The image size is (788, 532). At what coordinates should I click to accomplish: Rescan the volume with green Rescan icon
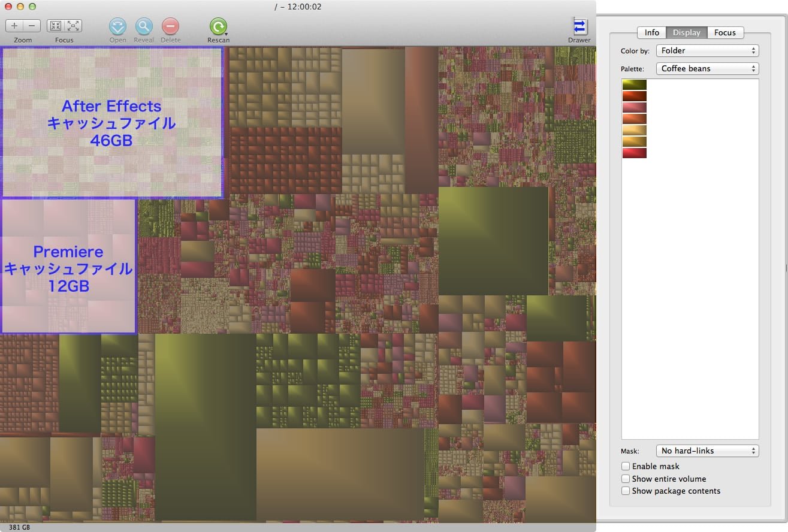(218, 26)
